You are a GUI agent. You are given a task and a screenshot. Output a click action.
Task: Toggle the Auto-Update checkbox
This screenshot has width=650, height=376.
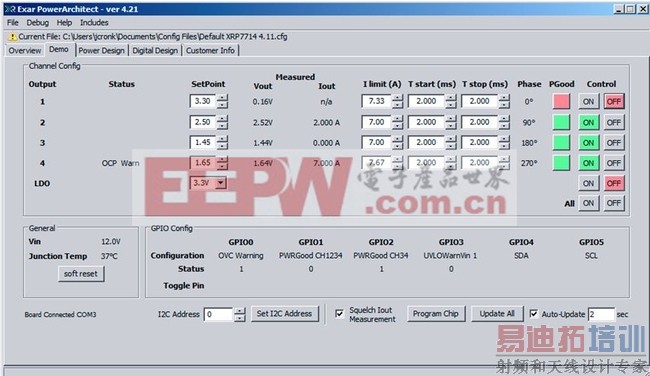point(534,314)
